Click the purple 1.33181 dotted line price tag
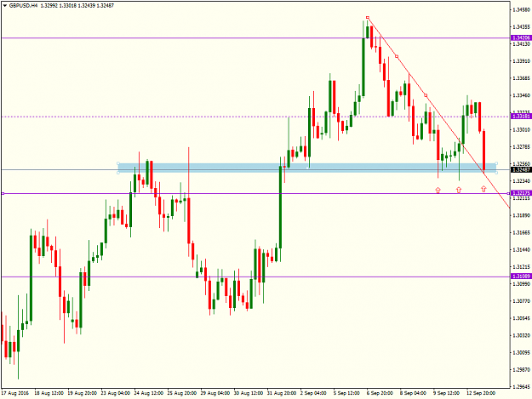The image size is (532, 399). point(521,117)
